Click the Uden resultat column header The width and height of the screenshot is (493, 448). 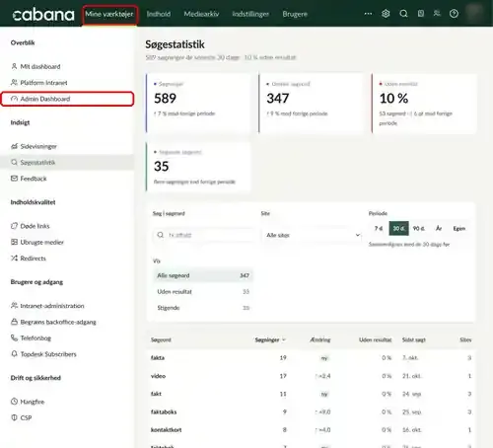(375, 339)
